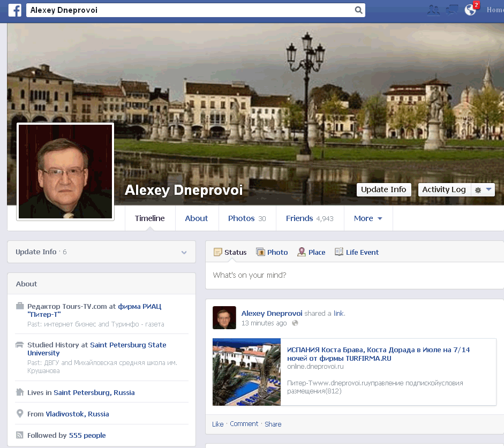Switch to the About tab

point(197,218)
